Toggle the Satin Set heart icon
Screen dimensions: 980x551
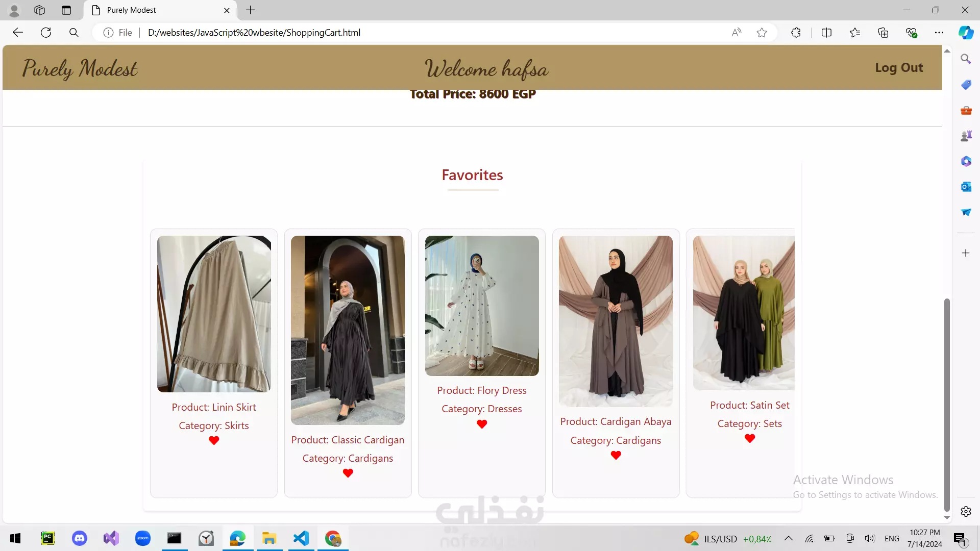click(x=750, y=438)
